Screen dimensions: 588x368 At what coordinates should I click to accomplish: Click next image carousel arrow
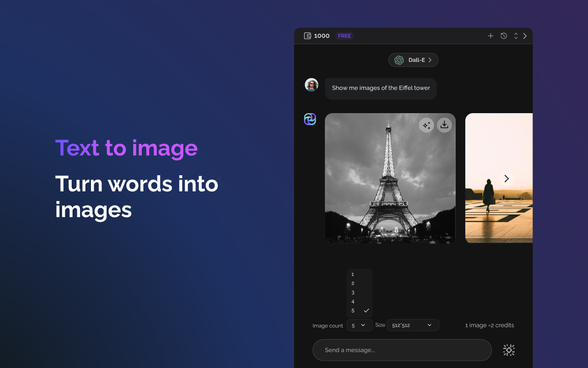pos(507,178)
